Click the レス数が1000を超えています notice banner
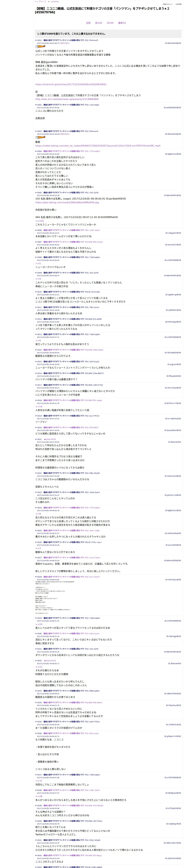This screenshot has width=186, height=868. (x=108, y=34)
